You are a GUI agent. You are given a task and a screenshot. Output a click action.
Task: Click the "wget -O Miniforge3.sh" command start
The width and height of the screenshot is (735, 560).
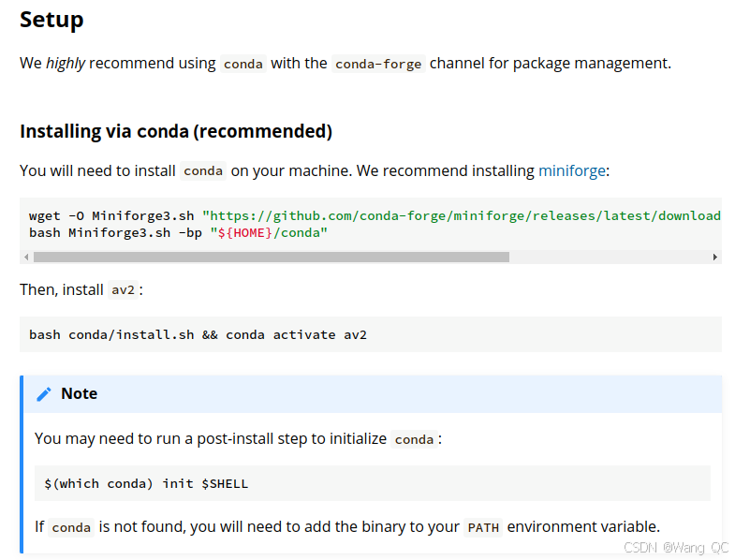pyautogui.click(x=112, y=215)
